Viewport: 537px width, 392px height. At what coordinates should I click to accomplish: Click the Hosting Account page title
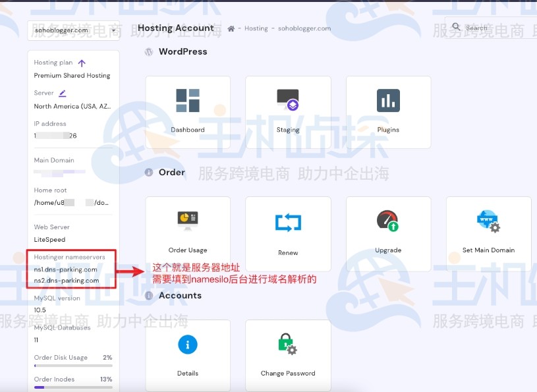(176, 28)
